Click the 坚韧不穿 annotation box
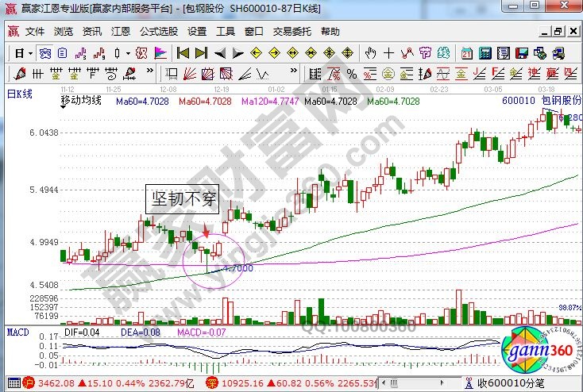 coord(180,200)
